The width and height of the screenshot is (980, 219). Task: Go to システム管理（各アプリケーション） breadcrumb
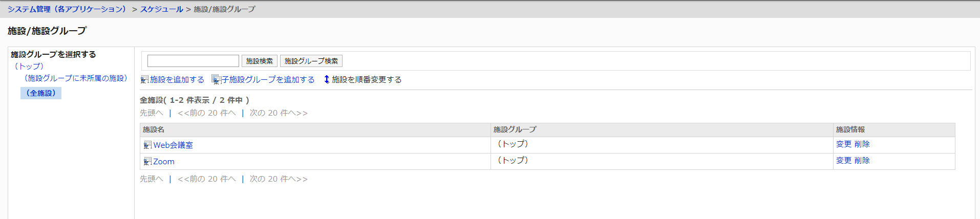click(67, 9)
